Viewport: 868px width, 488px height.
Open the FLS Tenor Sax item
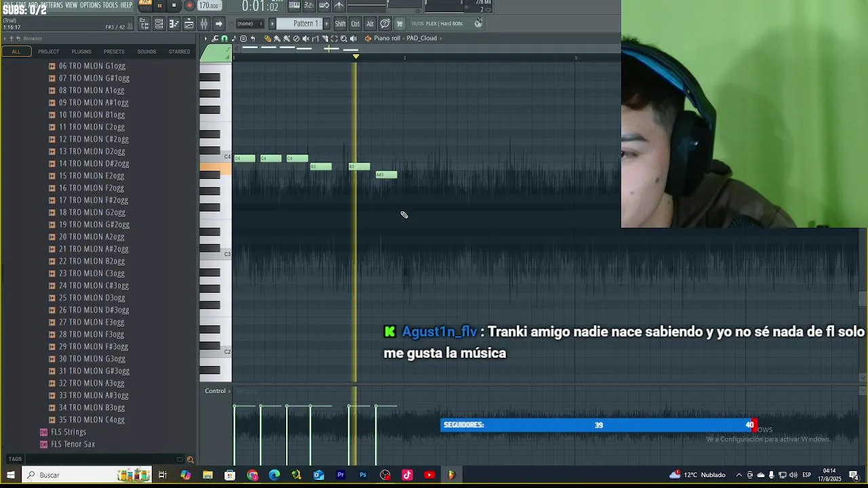pyautogui.click(x=73, y=444)
